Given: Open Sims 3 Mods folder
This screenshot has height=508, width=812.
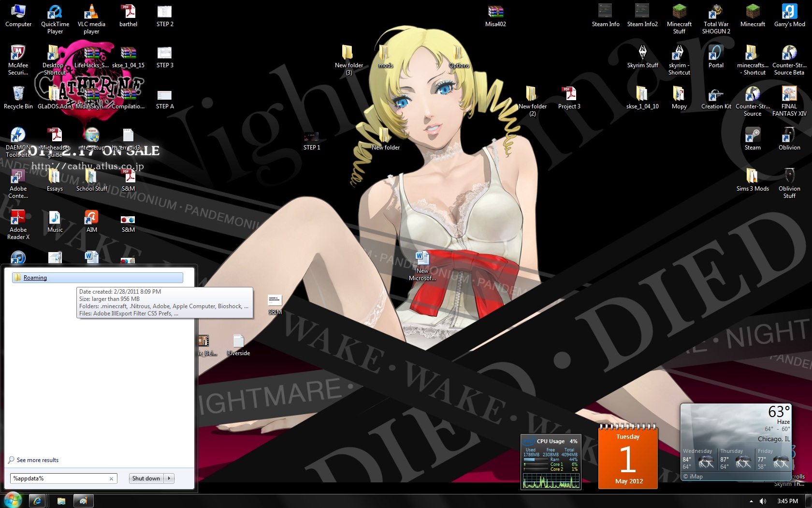Looking at the screenshot, I should pos(753,180).
